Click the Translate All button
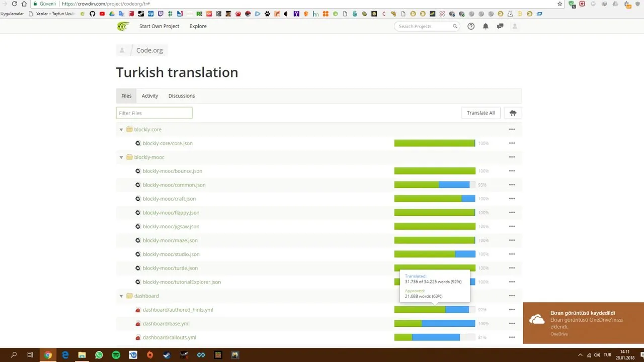The height and width of the screenshot is (362, 644). click(480, 113)
